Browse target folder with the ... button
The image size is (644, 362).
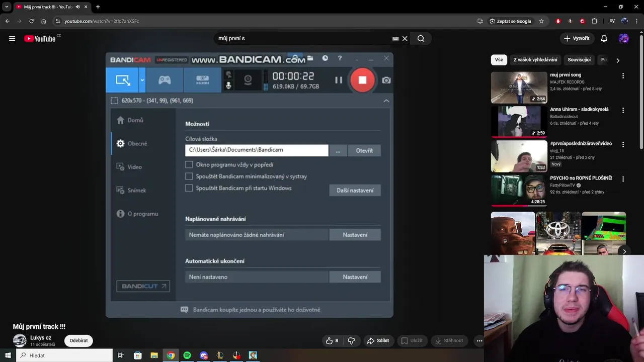[x=338, y=150]
